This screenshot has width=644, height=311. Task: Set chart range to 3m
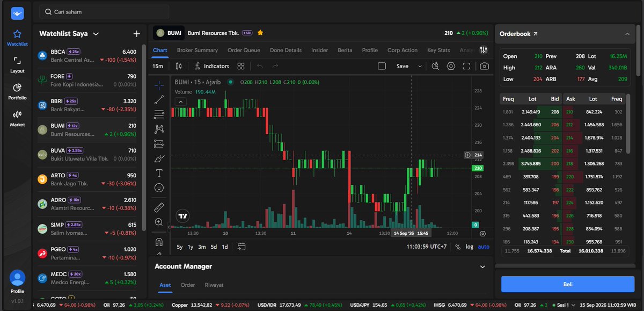point(202,247)
